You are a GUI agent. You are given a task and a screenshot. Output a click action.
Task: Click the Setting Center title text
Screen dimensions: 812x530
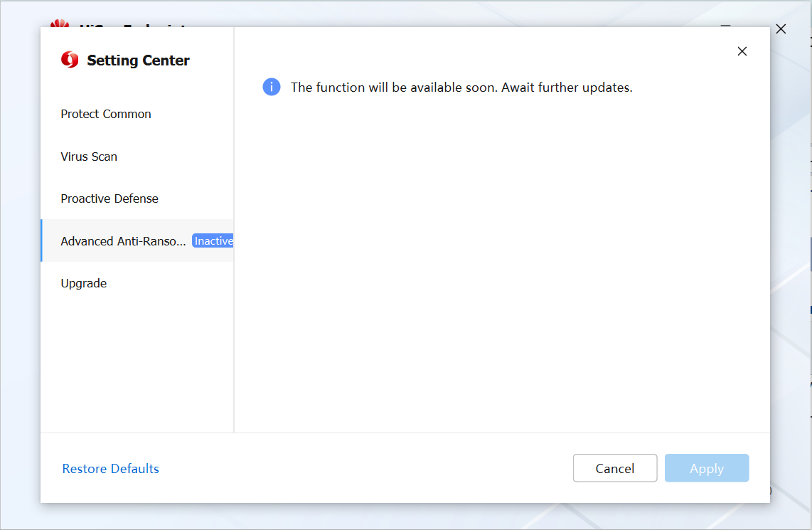(138, 60)
